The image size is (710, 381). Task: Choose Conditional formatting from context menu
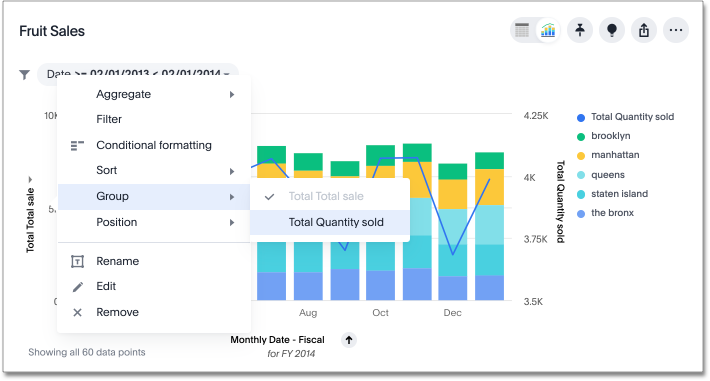(154, 145)
